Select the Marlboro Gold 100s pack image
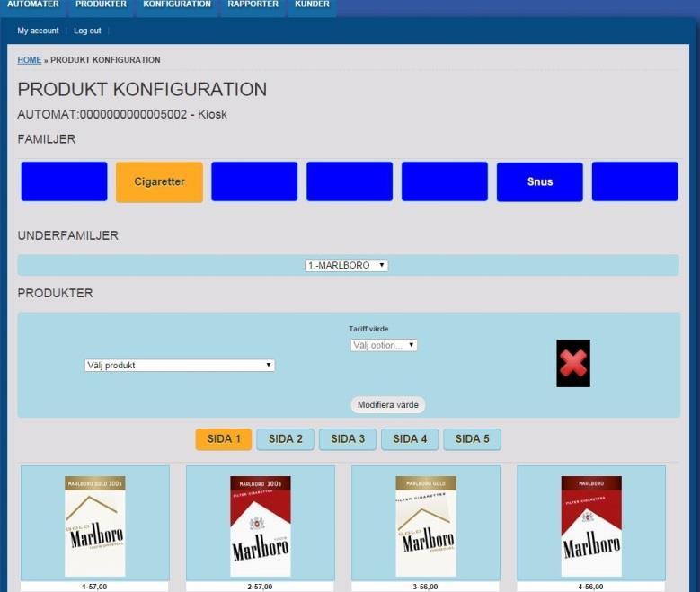The height and width of the screenshot is (592, 700). (95, 526)
